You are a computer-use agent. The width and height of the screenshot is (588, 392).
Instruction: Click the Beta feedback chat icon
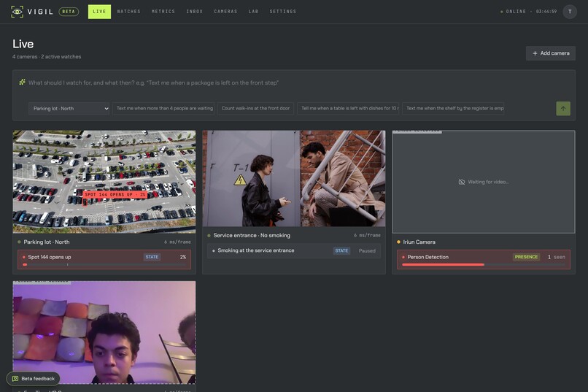pyautogui.click(x=15, y=379)
